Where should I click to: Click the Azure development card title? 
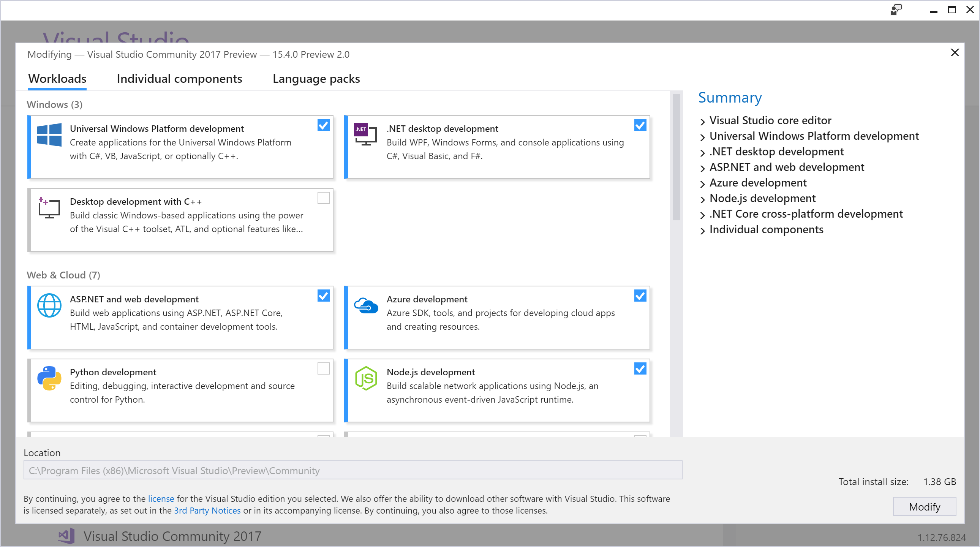(427, 299)
